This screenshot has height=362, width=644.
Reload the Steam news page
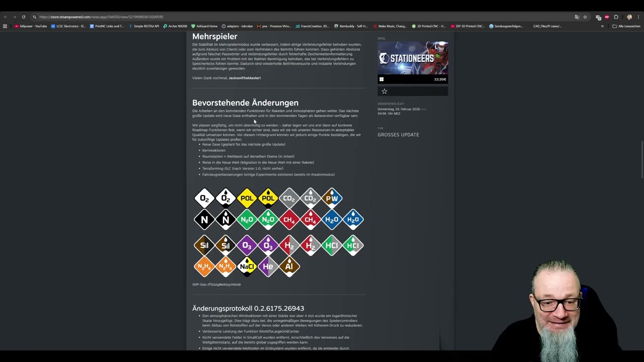tap(23, 17)
